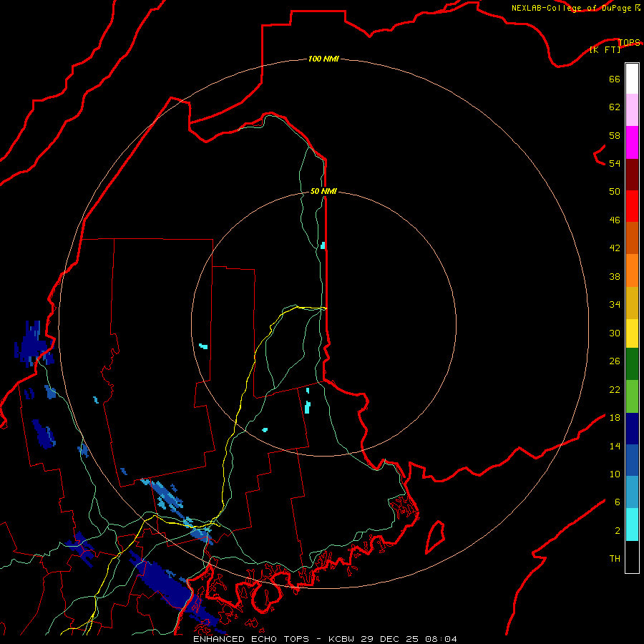Click the legend value 34
This screenshot has width=644, height=644.
click(x=615, y=305)
